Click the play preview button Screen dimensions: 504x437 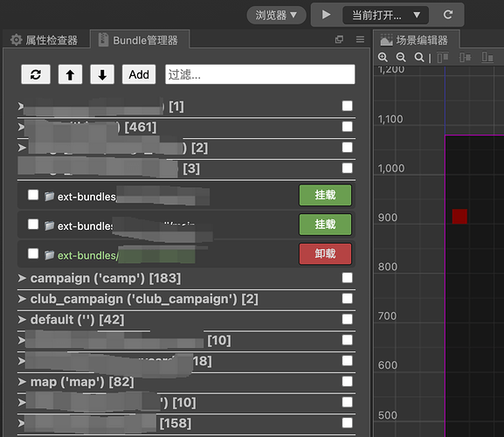click(326, 15)
